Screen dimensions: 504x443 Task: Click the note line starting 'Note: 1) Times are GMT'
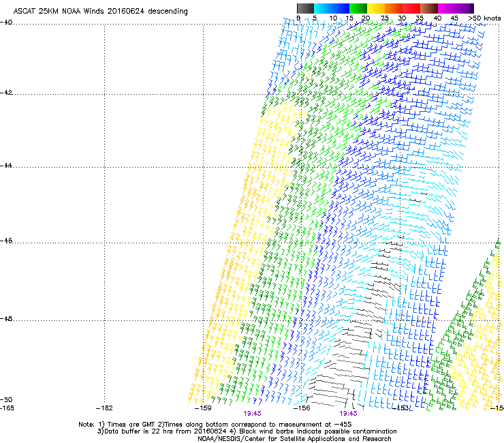coord(215,425)
